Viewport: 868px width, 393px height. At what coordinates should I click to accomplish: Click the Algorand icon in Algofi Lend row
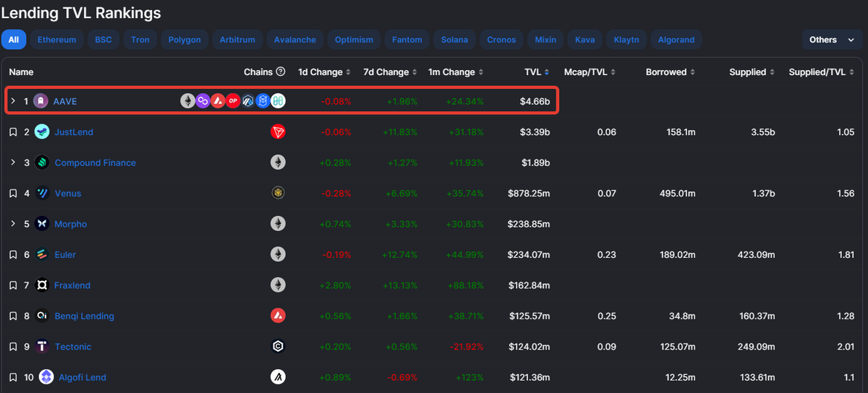tap(278, 377)
